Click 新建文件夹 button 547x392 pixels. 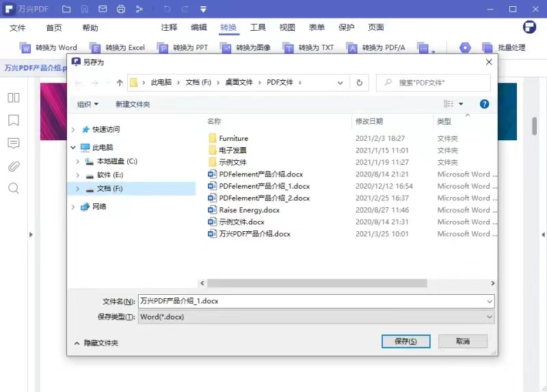133,104
